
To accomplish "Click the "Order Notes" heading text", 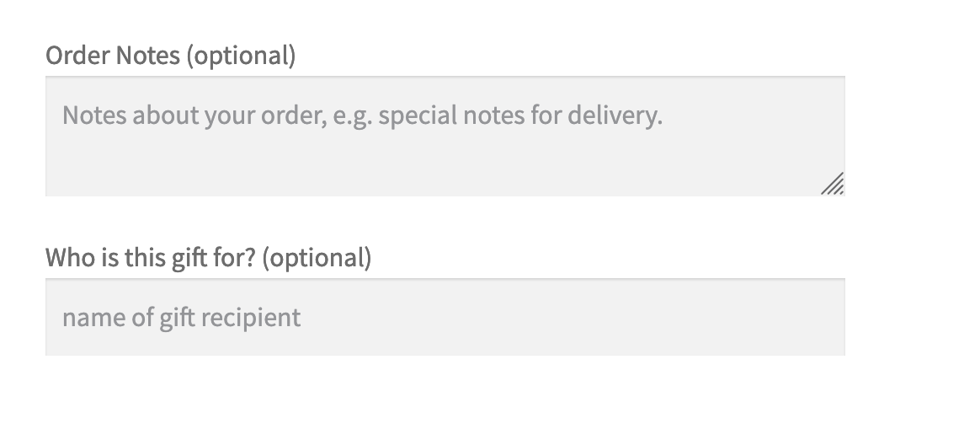I will click(x=113, y=56).
